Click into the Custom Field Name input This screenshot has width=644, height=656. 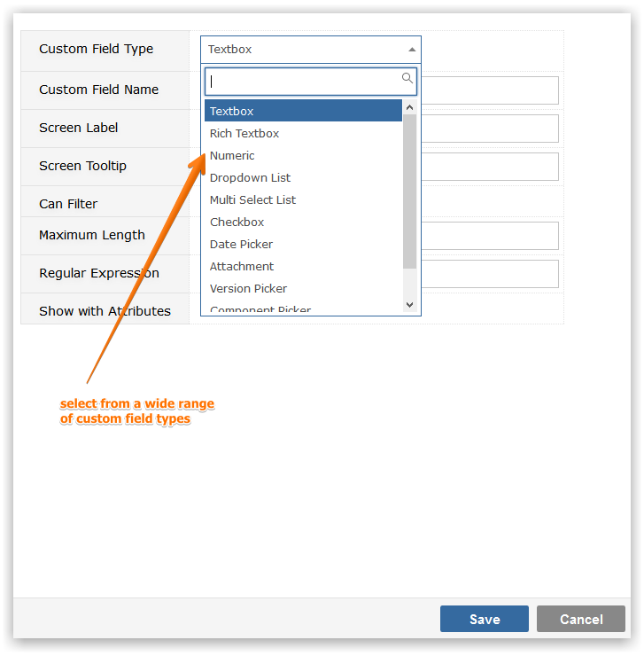pyautogui.click(x=490, y=90)
